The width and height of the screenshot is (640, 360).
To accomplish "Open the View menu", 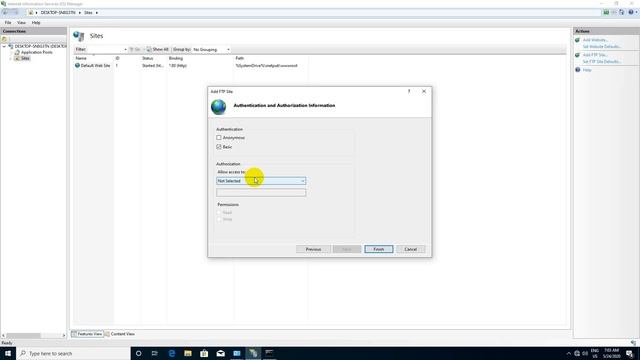I will [21, 23].
